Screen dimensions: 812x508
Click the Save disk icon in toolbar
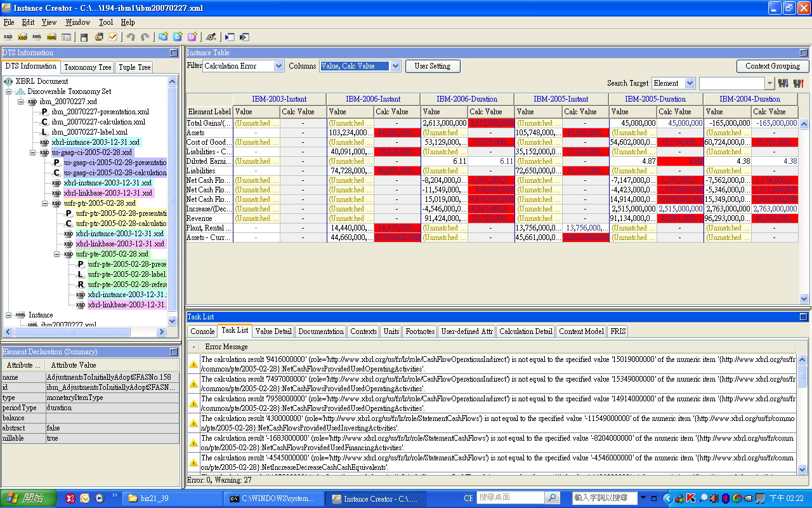pos(84,37)
